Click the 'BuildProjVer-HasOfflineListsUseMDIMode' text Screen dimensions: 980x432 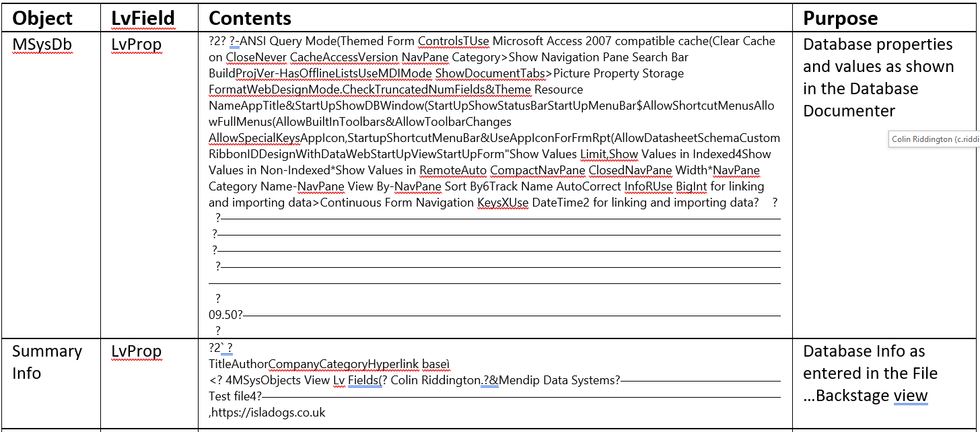tap(320, 73)
